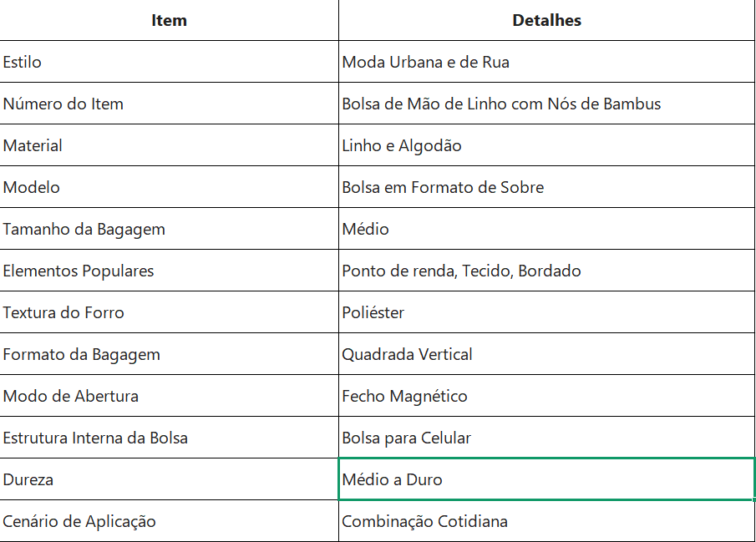The image size is (756, 542).
Task: Select the 'Material' cell
Action: click(x=169, y=145)
